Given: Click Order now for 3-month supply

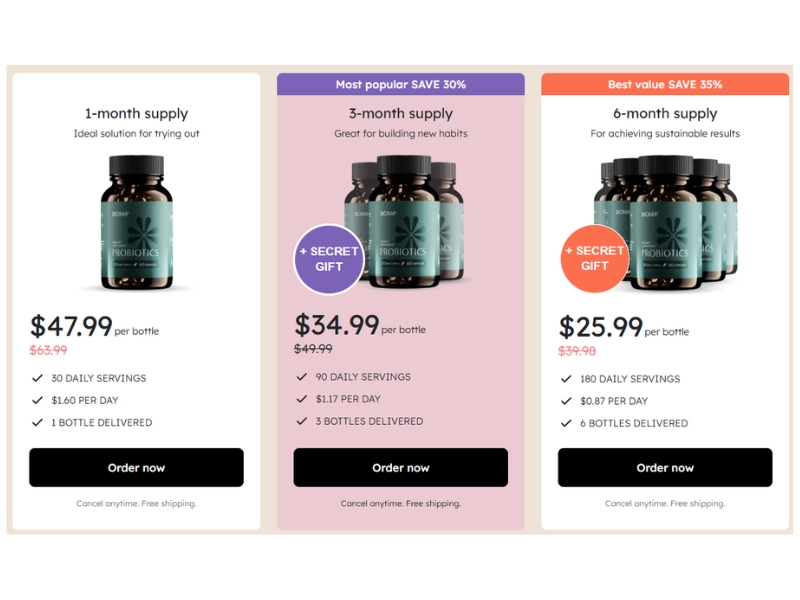Looking at the screenshot, I should pos(400,467).
